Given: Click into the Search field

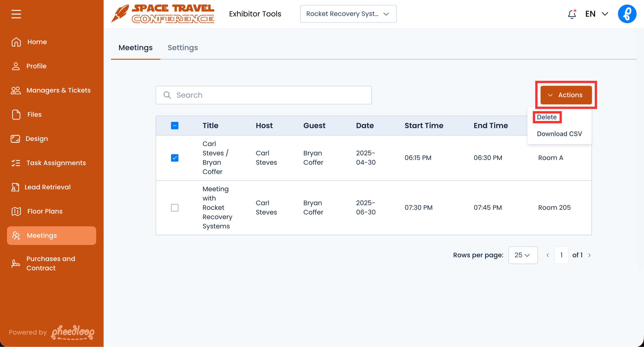Looking at the screenshot, I should click(x=263, y=95).
